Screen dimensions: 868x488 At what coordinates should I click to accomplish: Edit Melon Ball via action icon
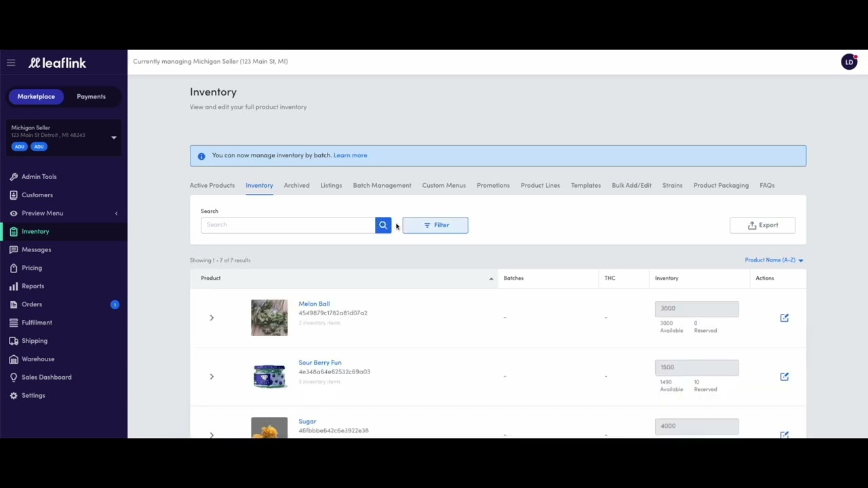pyautogui.click(x=785, y=318)
